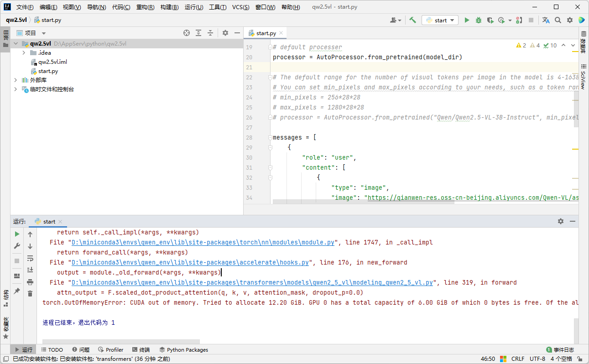Rerun start from Run panel sidebar
The height and width of the screenshot is (364, 589).
tap(17, 234)
